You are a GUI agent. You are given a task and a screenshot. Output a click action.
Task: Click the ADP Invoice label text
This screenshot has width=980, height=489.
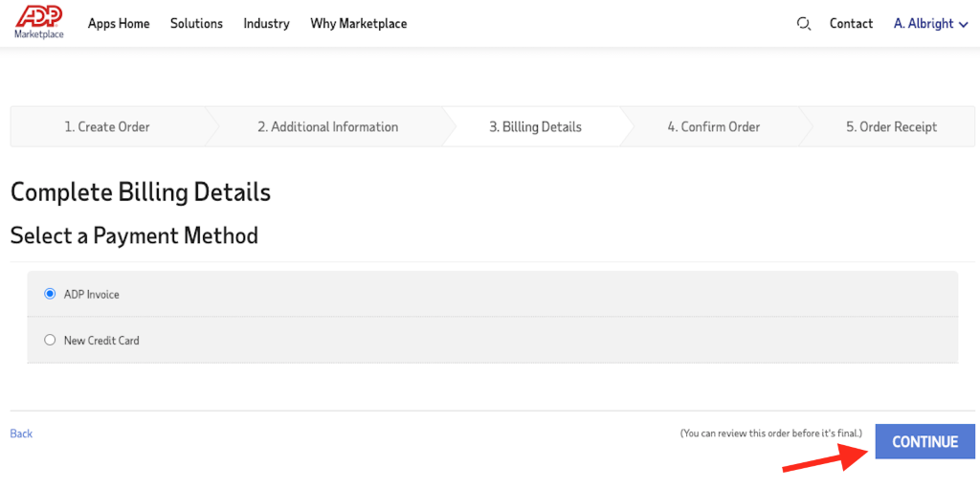click(91, 294)
